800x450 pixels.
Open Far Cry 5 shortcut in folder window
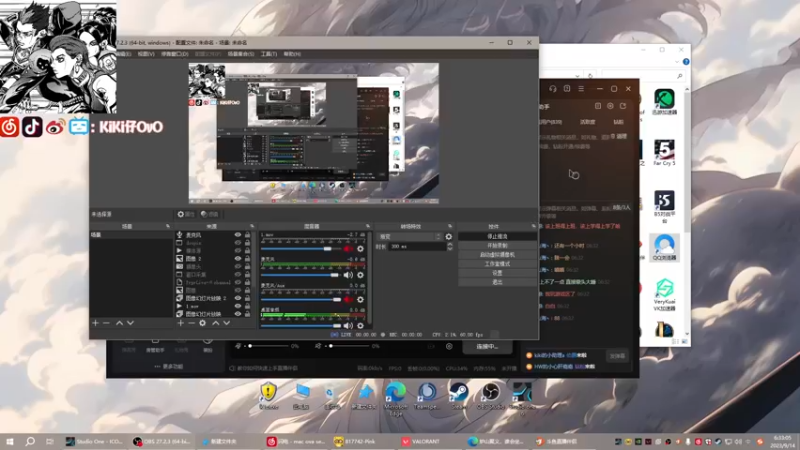tap(664, 152)
